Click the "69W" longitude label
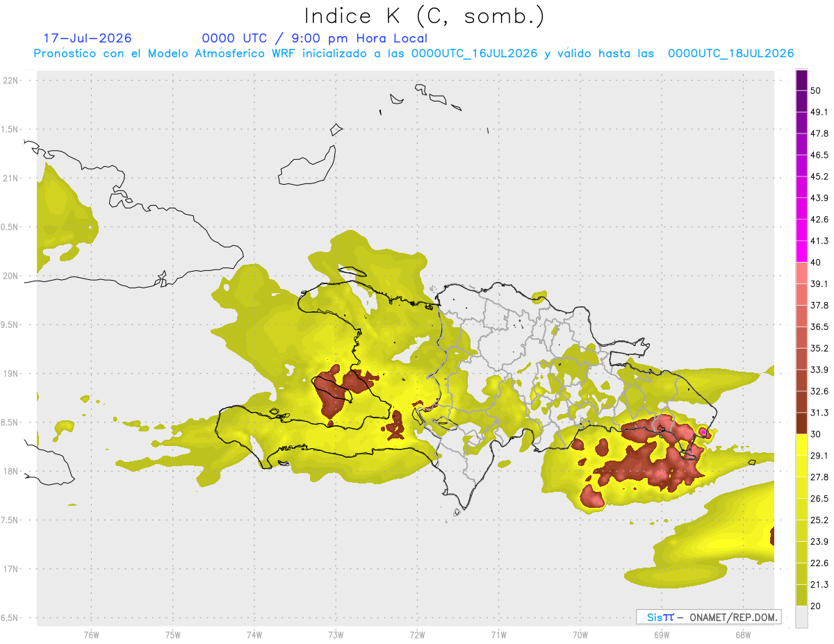Screen dimensions: 834x644 662,634
